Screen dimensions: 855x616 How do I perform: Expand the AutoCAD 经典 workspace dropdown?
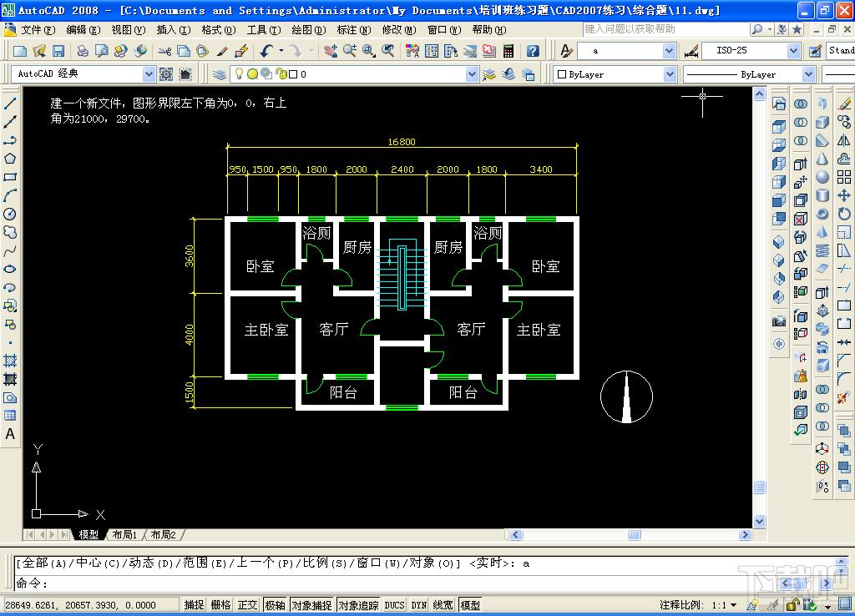click(149, 74)
